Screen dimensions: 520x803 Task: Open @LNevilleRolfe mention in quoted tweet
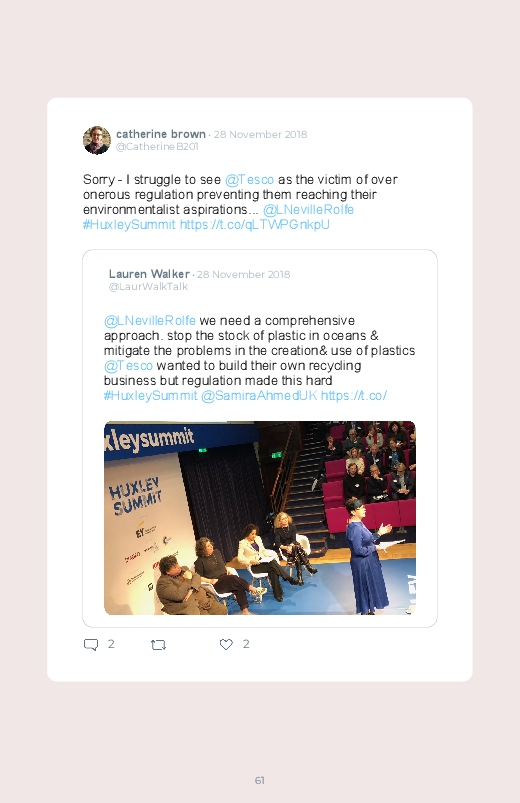pyautogui.click(x=150, y=321)
